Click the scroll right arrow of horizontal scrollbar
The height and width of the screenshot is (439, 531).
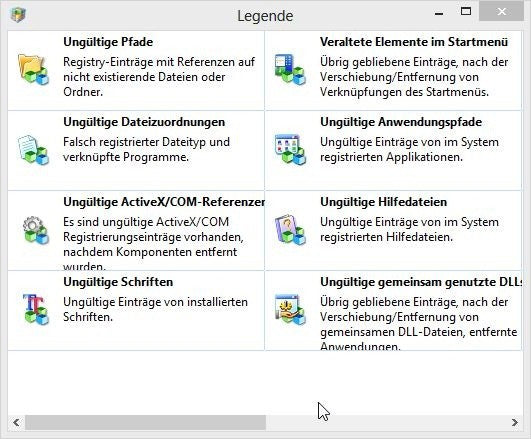[x=515, y=422]
